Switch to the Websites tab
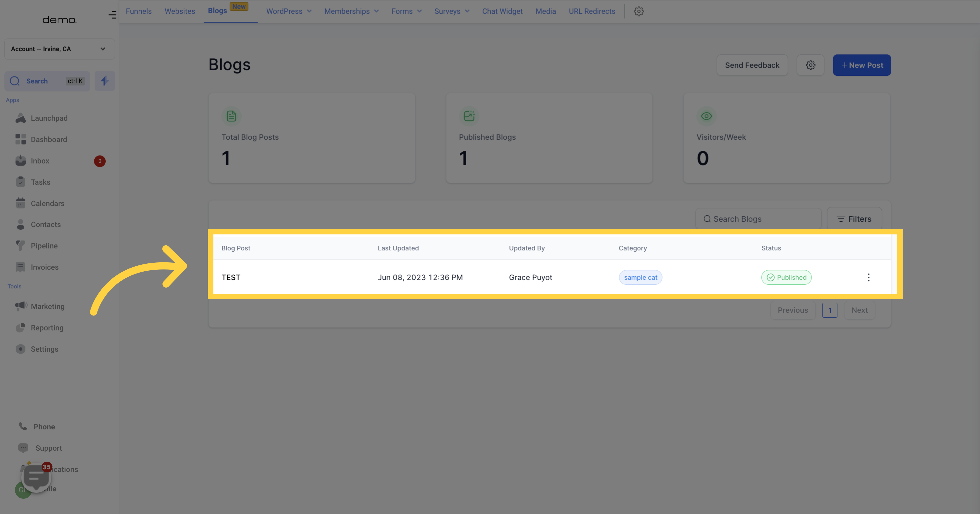Viewport: 980px width, 514px height. [x=180, y=11]
